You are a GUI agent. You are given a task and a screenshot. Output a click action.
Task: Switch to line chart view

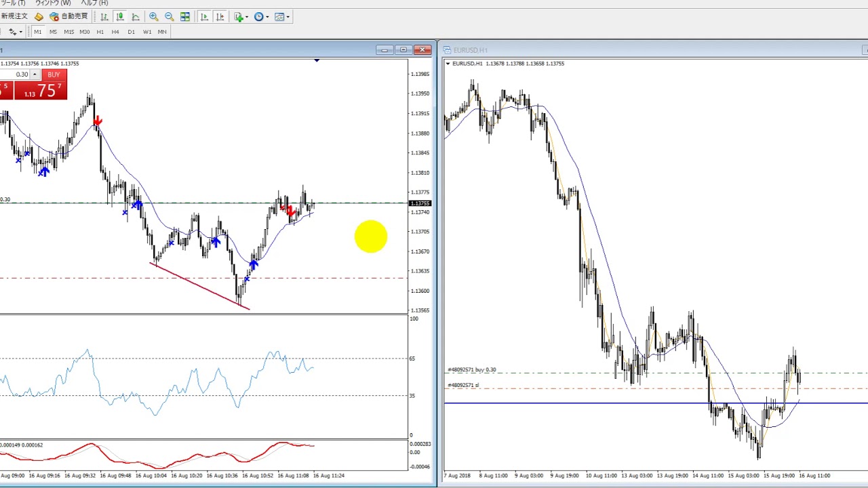(x=136, y=17)
